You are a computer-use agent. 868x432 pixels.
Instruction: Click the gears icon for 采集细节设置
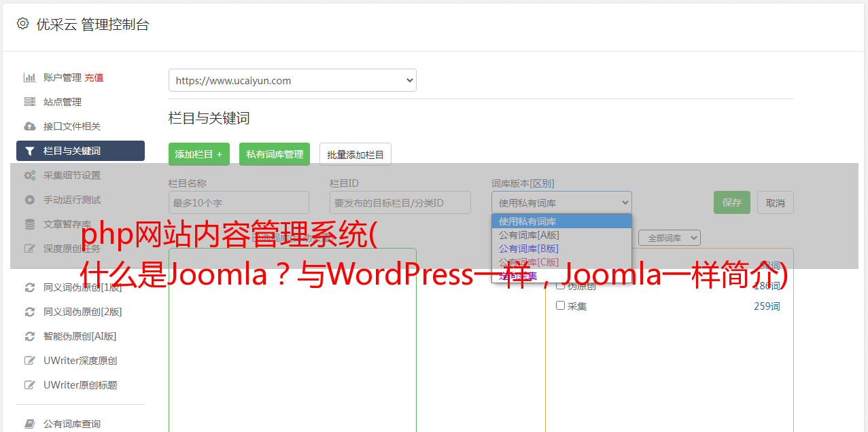pyautogui.click(x=29, y=175)
